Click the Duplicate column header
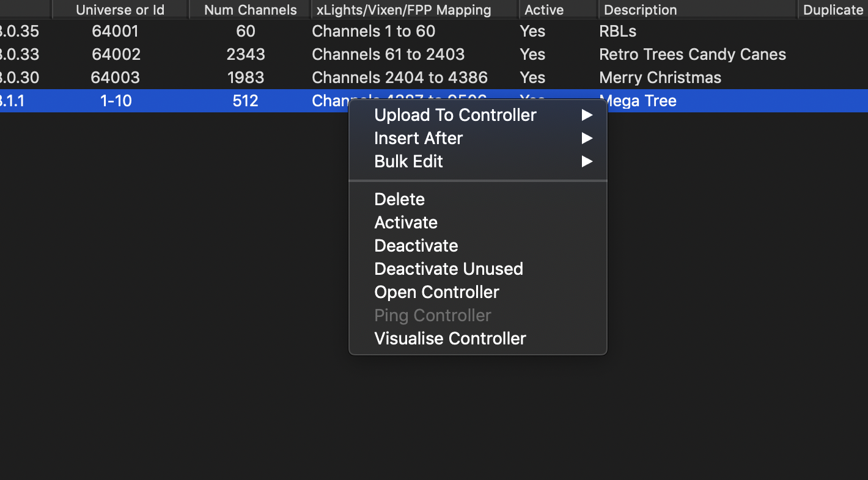The height and width of the screenshot is (480, 868). click(x=833, y=9)
